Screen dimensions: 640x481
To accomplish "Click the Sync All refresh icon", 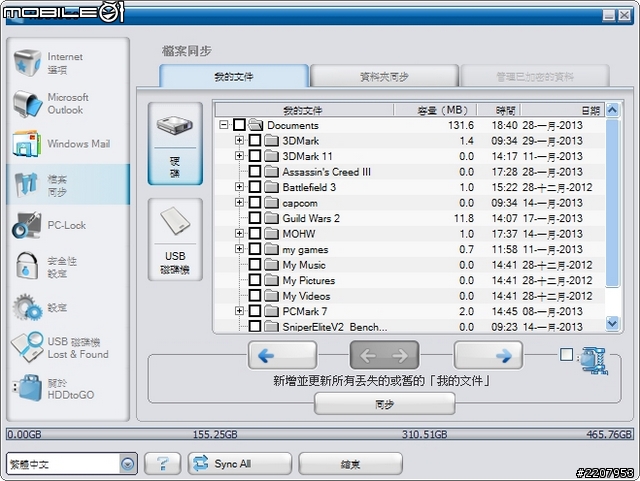I will coord(200,464).
